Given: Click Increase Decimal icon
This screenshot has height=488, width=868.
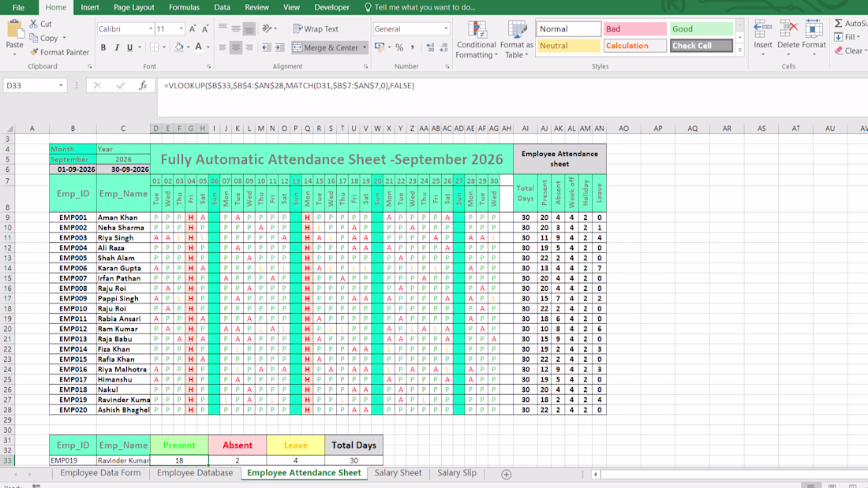Looking at the screenshot, I should [430, 47].
